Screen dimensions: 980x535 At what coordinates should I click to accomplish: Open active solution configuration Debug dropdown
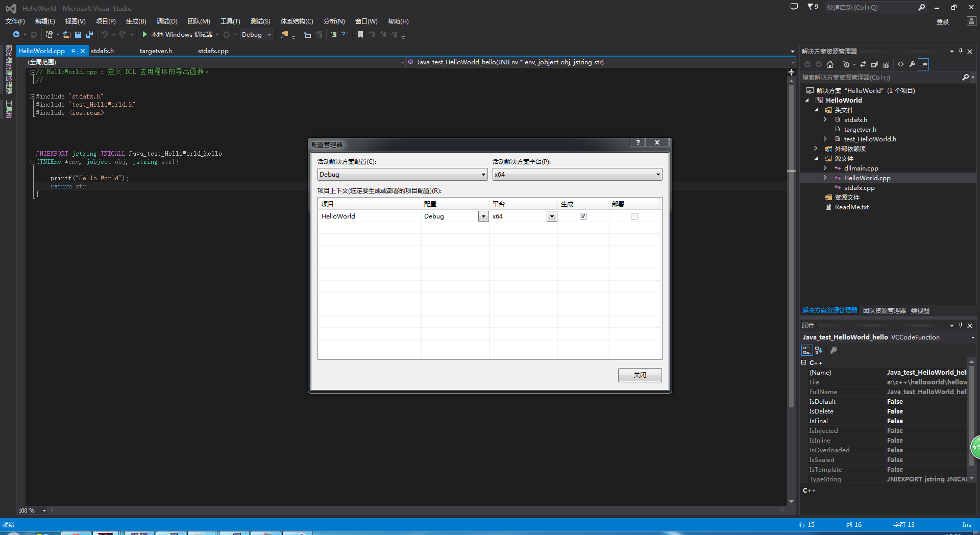[x=402, y=175]
